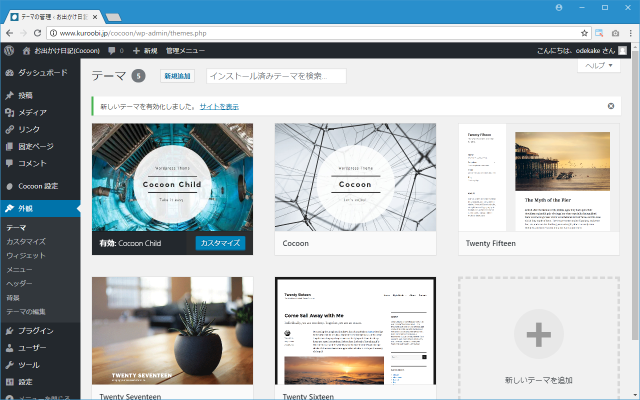Select the Cocoon theme thumbnail
640x400 pixels.
355,178
